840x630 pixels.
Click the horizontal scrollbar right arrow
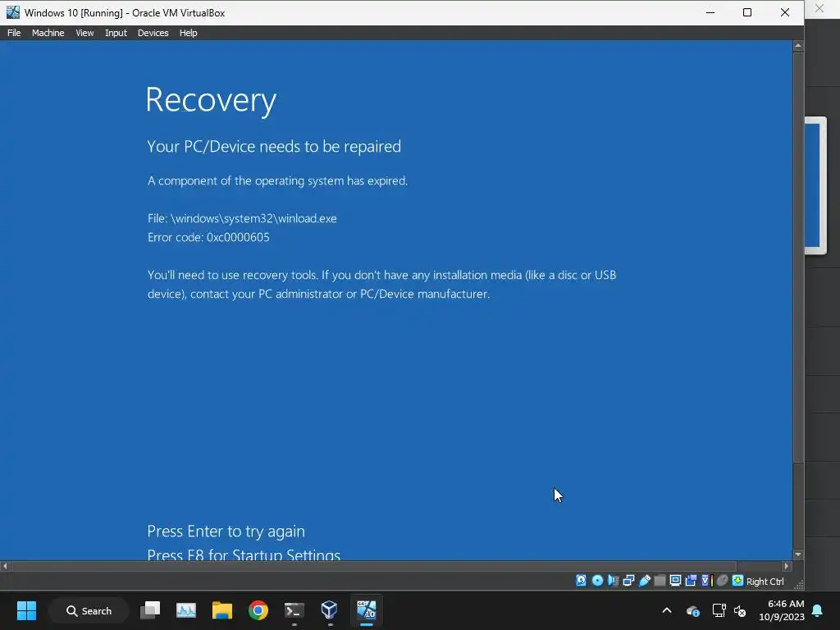tap(787, 566)
